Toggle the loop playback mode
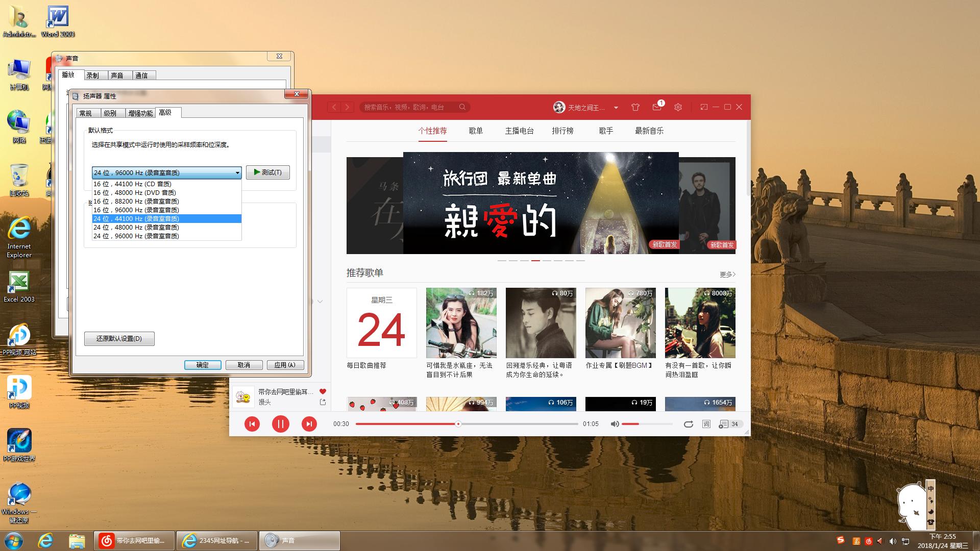The height and width of the screenshot is (551, 980). pos(689,424)
